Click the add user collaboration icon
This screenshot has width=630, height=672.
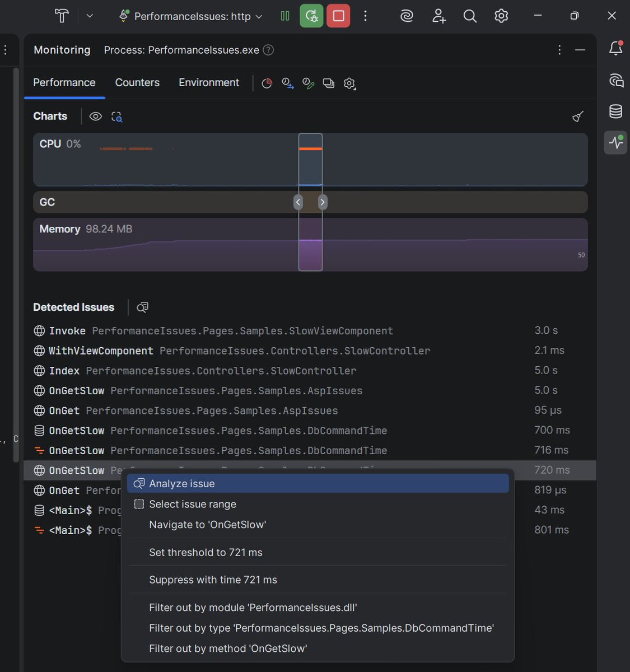pyautogui.click(x=439, y=16)
